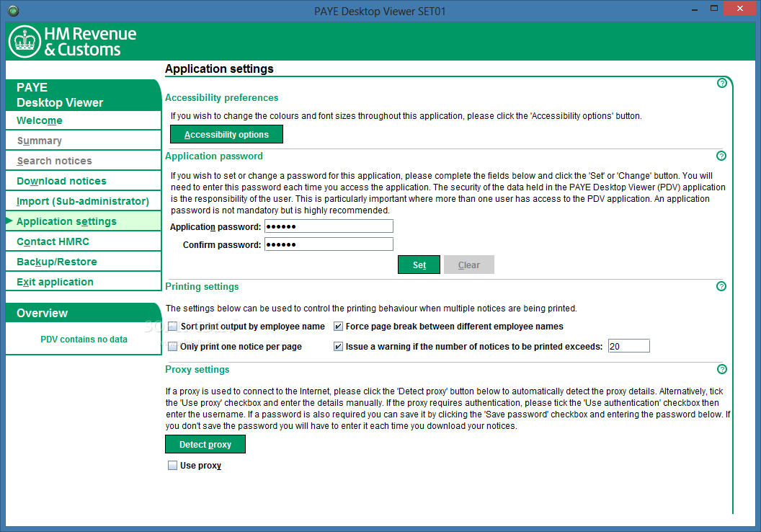The width and height of the screenshot is (761, 532).
Task: Focus the Confirm password field
Action: 329,244
